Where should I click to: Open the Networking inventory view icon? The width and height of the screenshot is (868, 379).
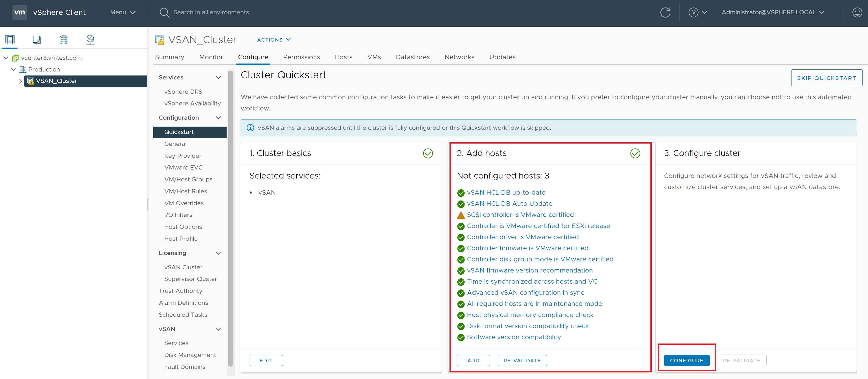pyautogui.click(x=90, y=40)
